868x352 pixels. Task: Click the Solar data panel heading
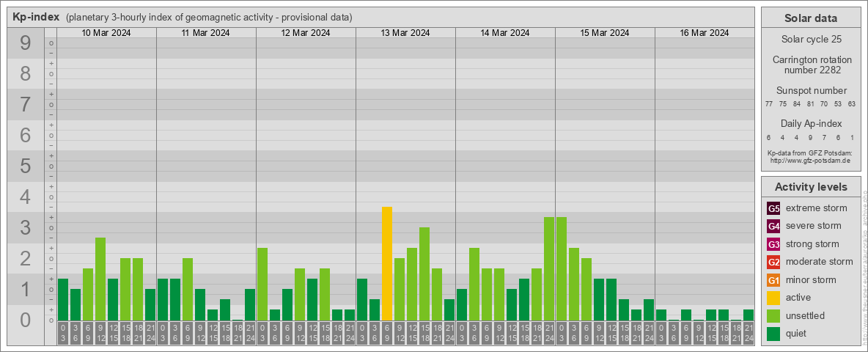tap(811, 18)
